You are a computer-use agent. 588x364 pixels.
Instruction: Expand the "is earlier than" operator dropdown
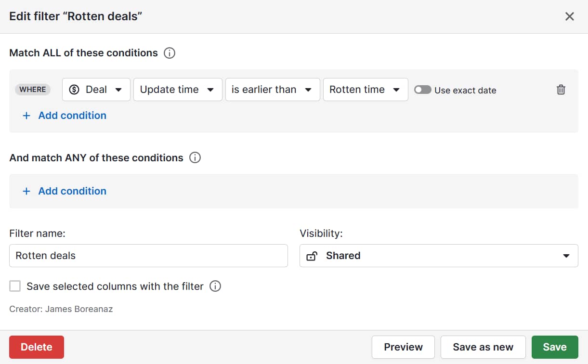tap(273, 90)
